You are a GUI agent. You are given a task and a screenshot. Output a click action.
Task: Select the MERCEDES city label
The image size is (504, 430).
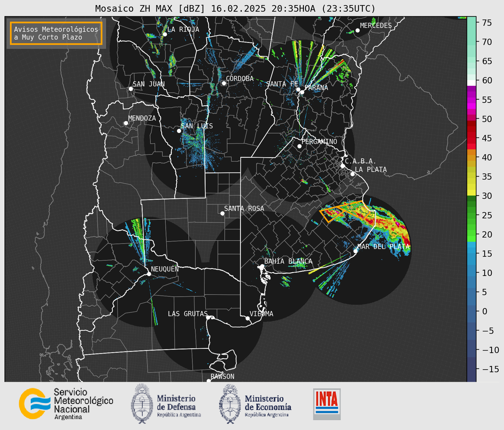tap(376, 26)
